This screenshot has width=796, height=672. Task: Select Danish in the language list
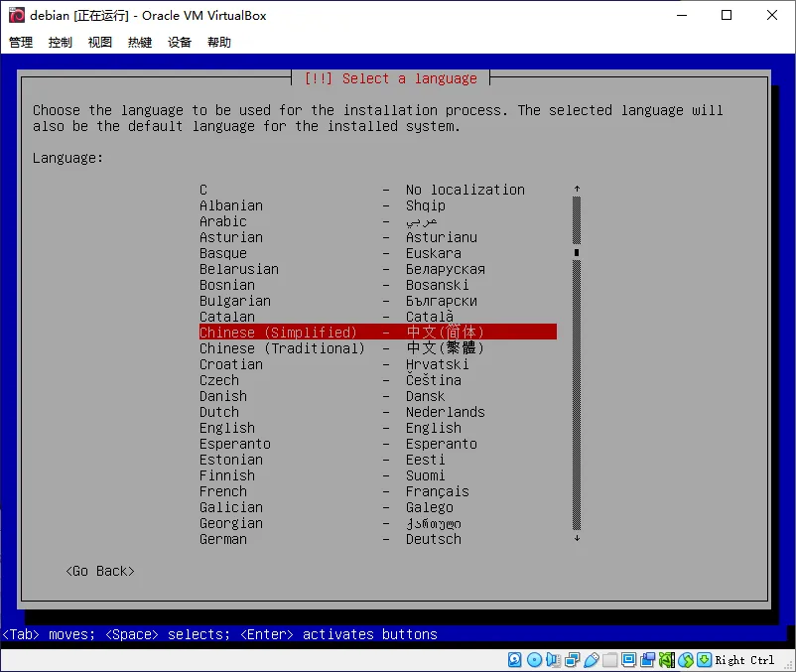[378, 396]
